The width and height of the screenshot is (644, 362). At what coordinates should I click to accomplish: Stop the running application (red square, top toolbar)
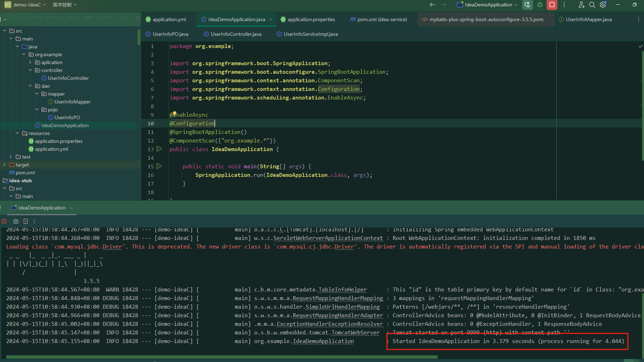(x=552, y=5)
